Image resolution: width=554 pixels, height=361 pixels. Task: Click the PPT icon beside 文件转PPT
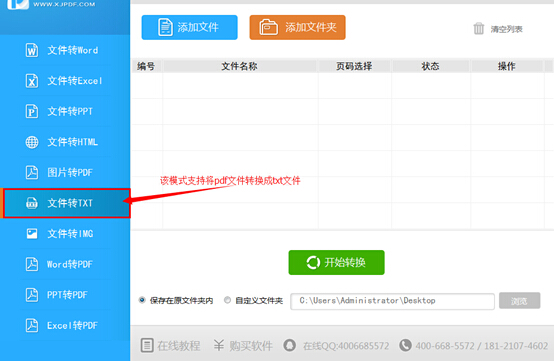coord(32,111)
